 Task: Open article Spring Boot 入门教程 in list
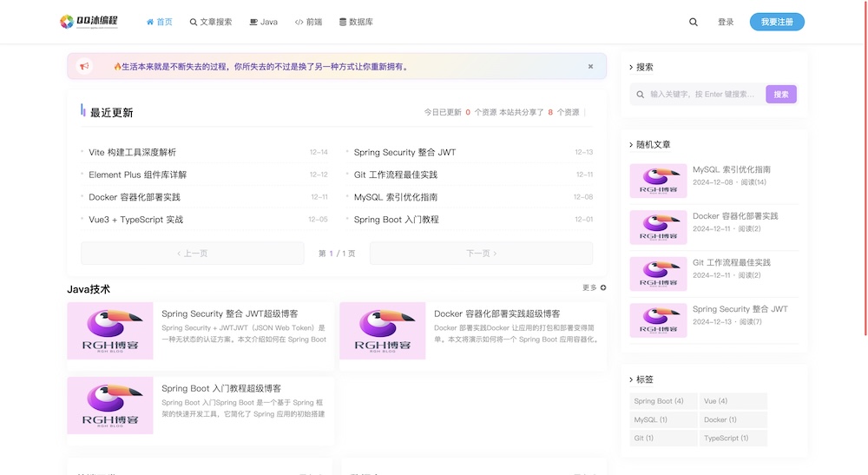point(397,219)
